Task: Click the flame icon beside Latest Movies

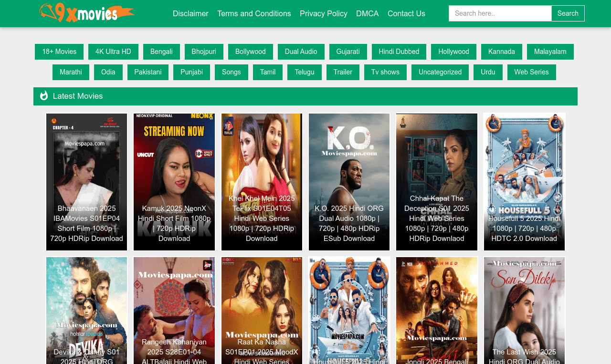Action: [x=43, y=96]
